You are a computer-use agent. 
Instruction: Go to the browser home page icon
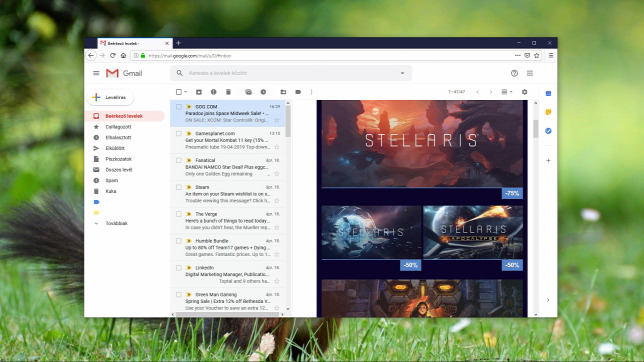coord(123,55)
